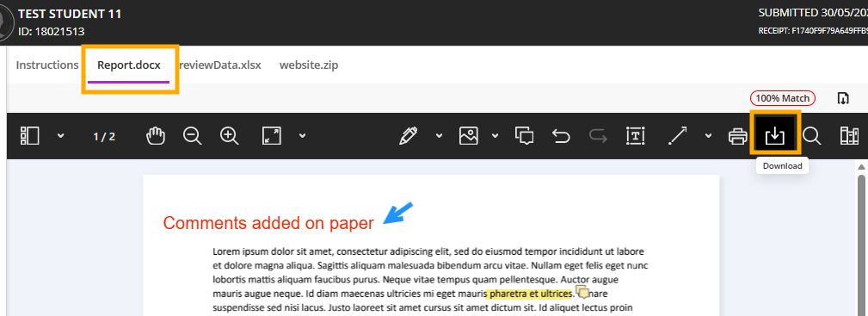Open the fit view options dropdown
Screen dimensions: 868x316
302,136
